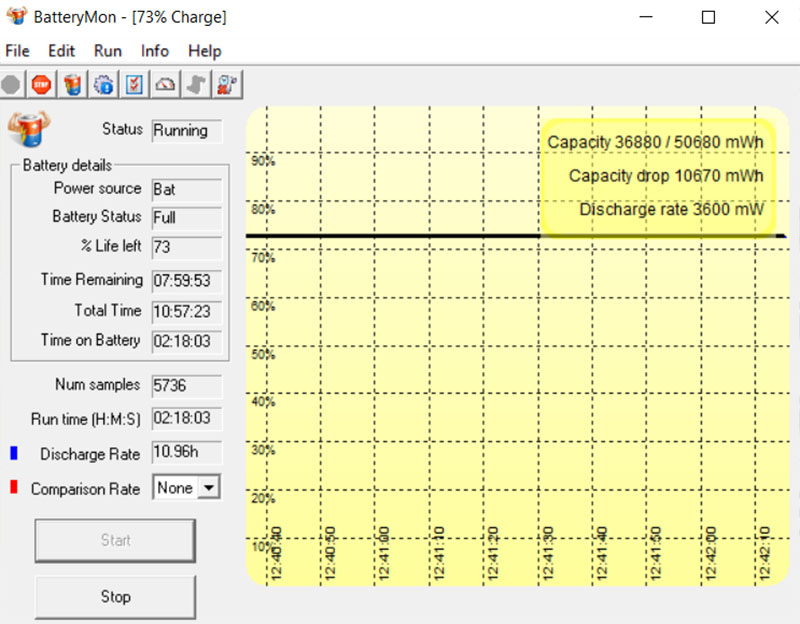800x624 pixels.
Task: Click the Battery details group label
Action: pyautogui.click(x=67, y=165)
